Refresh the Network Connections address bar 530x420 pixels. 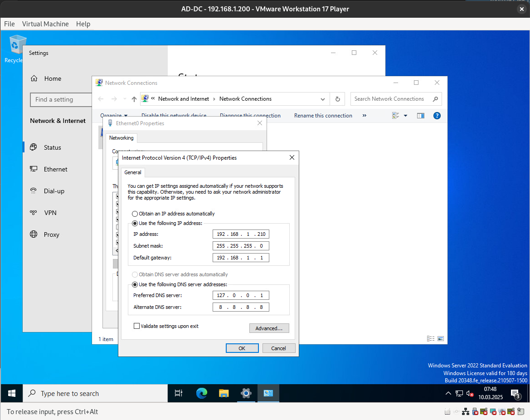(337, 99)
